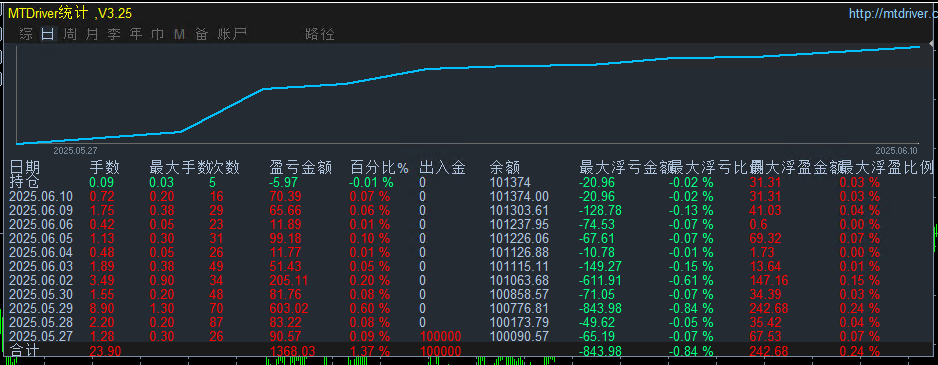Viewport: 938px width, 365px height.
Task: Switch to the 月 monthly tab
Action: 92,34
